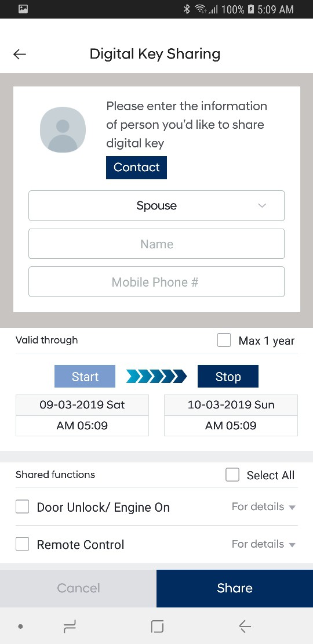Viewport: 313px width, 644px height.
Task: Expand For details next to Remote Control
Action: [x=263, y=544]
